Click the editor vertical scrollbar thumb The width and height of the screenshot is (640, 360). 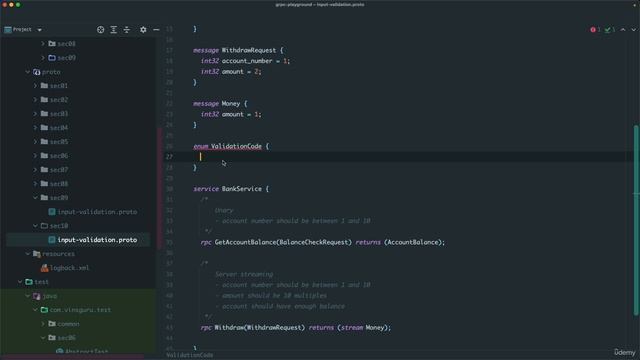pos(636,220)
